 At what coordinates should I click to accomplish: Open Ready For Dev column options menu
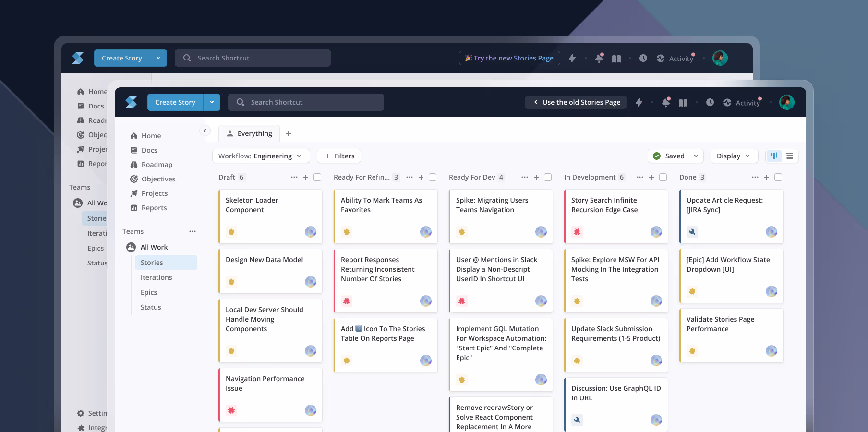pyautogui.click(x=525, y=177)
